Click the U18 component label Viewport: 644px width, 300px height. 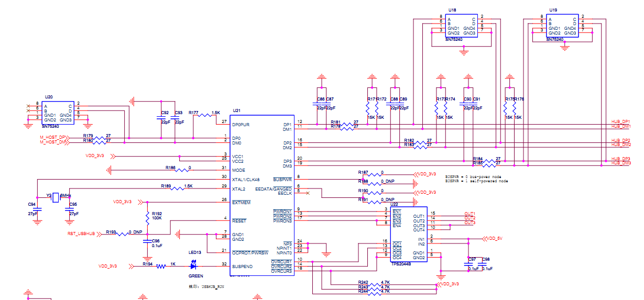click(452, 10)
